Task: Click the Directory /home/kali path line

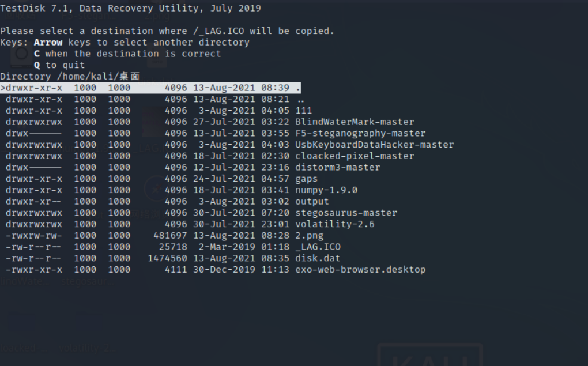Action: 70,76
